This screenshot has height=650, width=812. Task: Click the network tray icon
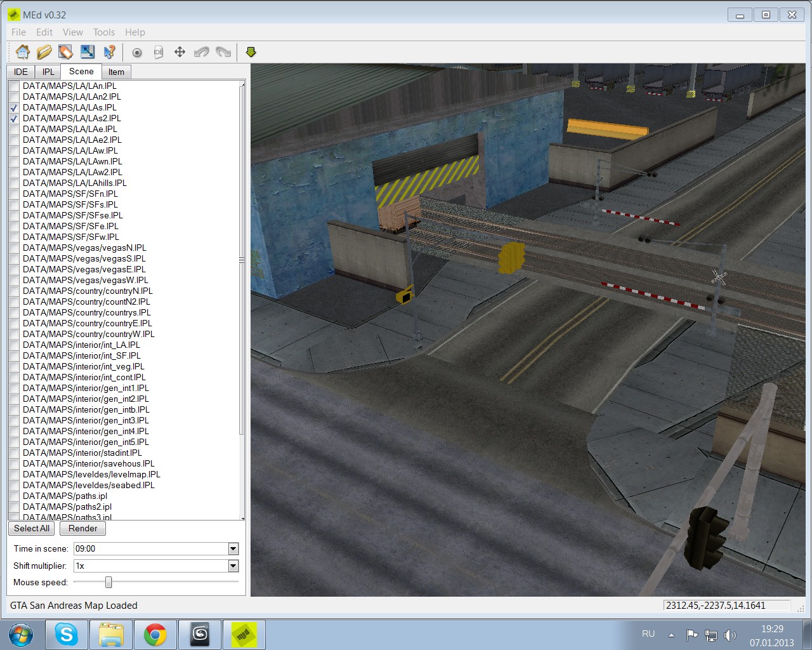coord(711,635)
